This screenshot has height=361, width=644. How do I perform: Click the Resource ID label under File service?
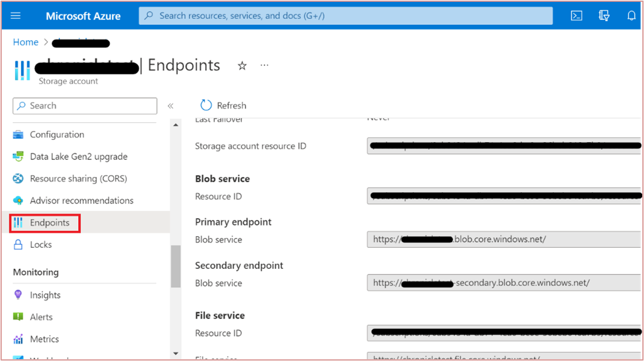(x=218, y=333)
